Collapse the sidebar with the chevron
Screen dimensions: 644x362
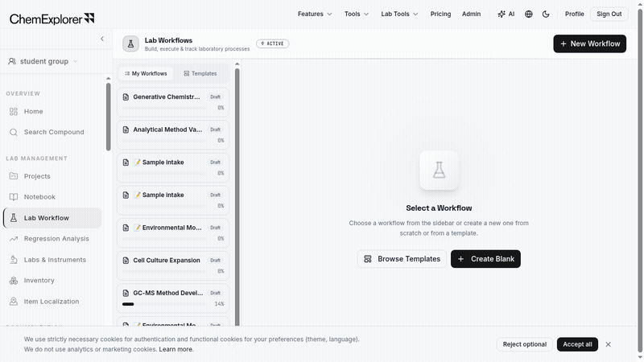[102, 39]
